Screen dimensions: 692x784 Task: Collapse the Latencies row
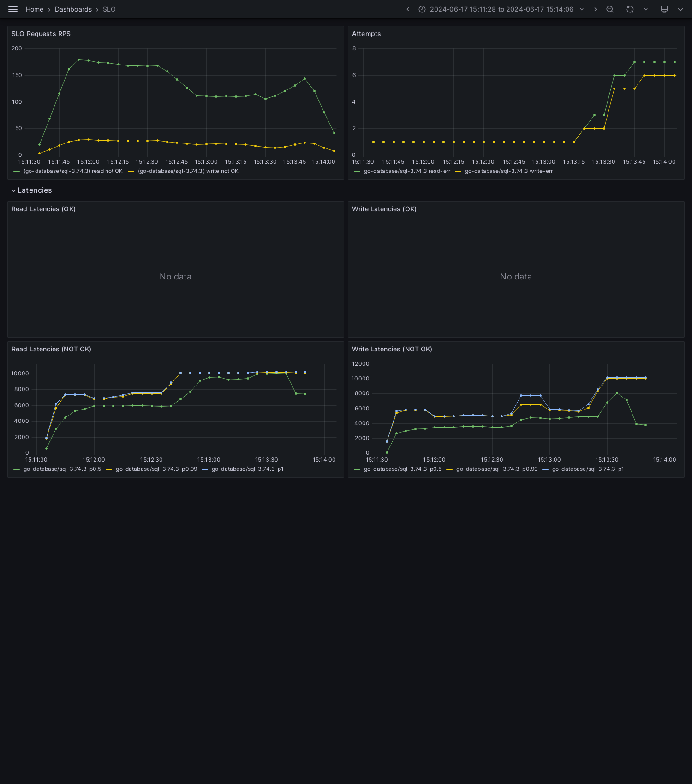point(31,190)
